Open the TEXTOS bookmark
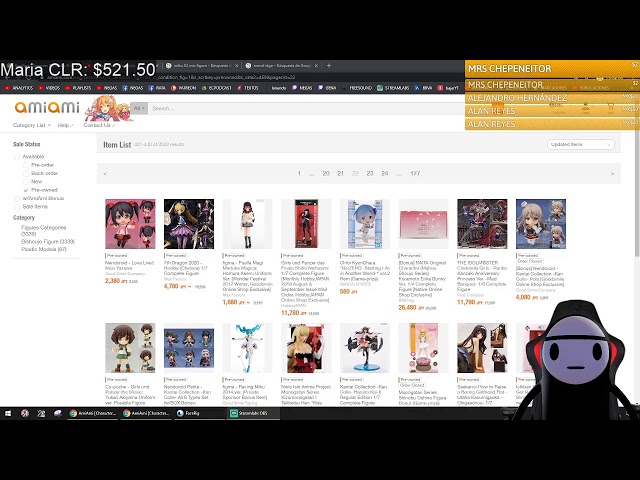 coord(247,88)
